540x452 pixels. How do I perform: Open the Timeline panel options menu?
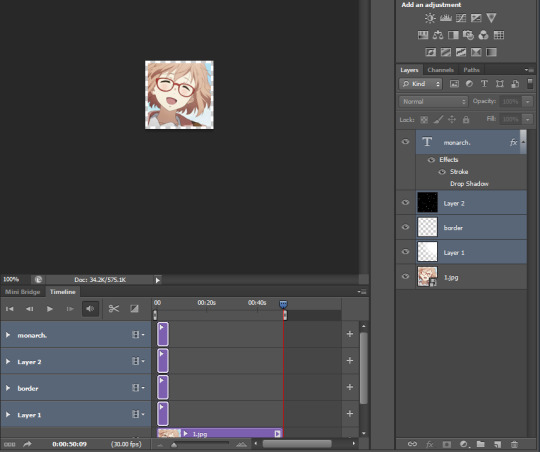[x=362, y=292]
